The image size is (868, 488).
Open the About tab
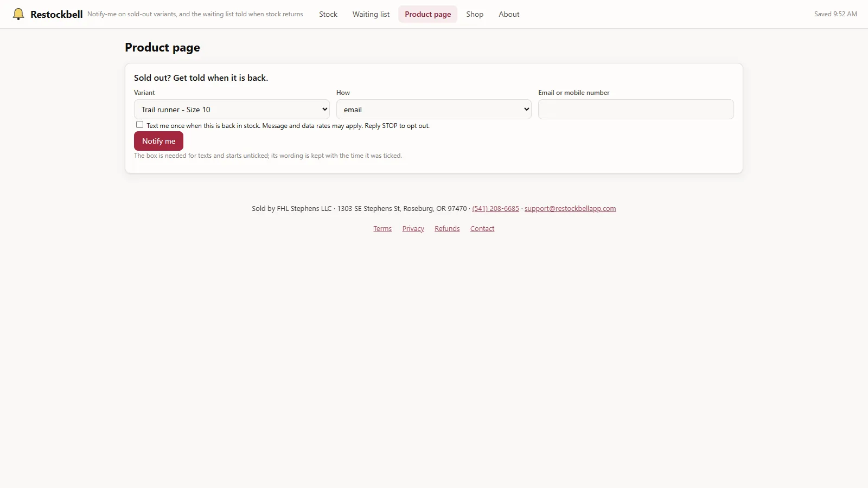point(509,14)
